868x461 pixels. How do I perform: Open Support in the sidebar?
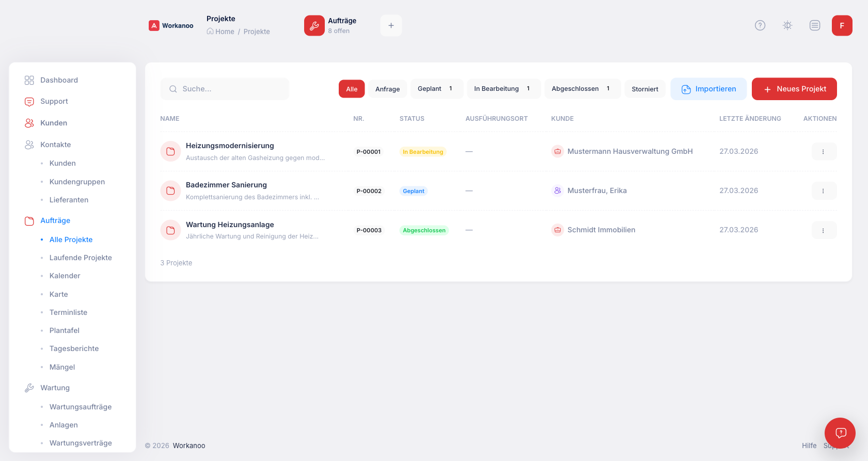pyautogui.click(x=54, y=101)
